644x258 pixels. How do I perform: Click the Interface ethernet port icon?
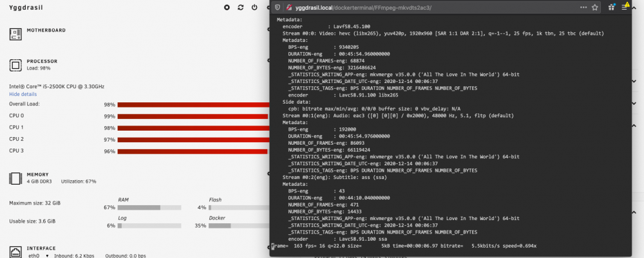15,252
